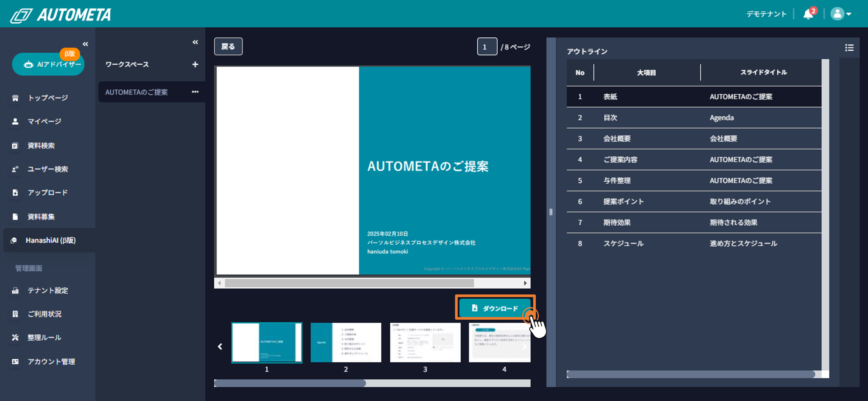Screen dimensions: 868x401
Task: Click the ご利用状況 usage icon
Action: [x=15, y=314]
